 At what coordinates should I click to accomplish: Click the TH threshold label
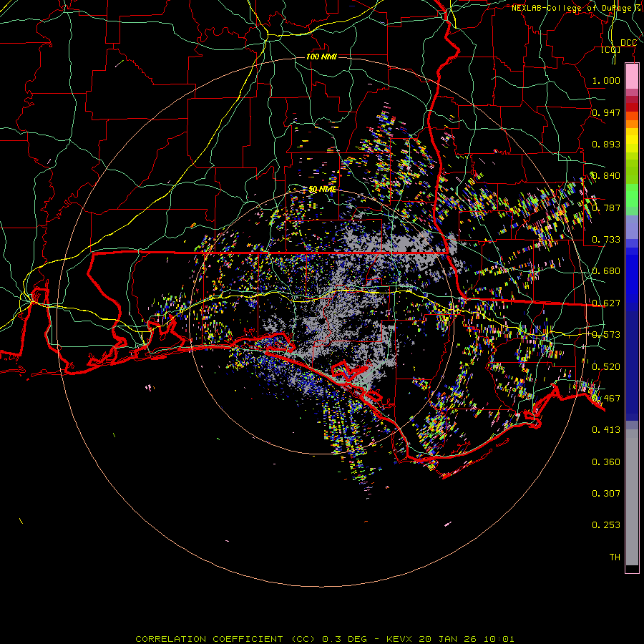coord(615,557)
